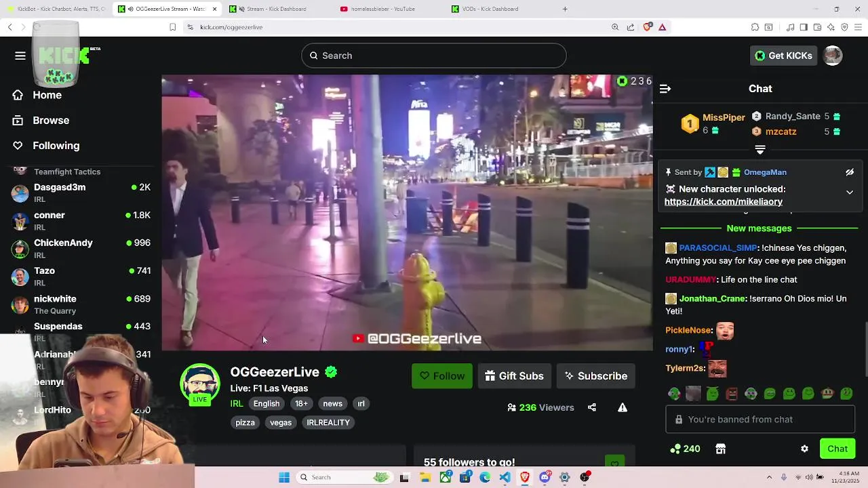Click MissPiper top gifter entry
868x488 pixels.
tap(713, 123)
